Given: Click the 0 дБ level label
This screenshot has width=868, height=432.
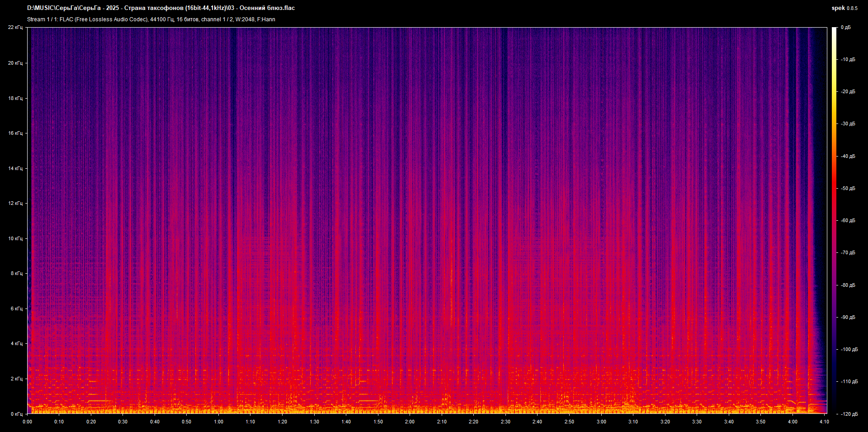Looking at the screenshot, I should [846, 28].
